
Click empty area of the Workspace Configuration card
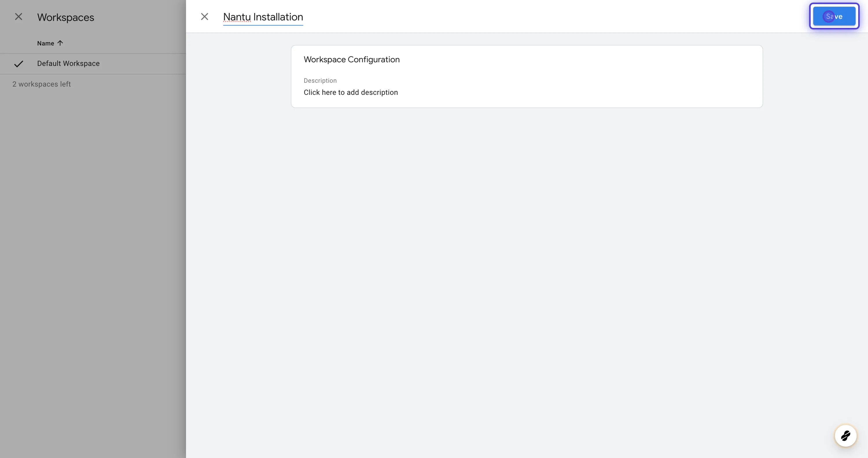[x=606, y=78]
